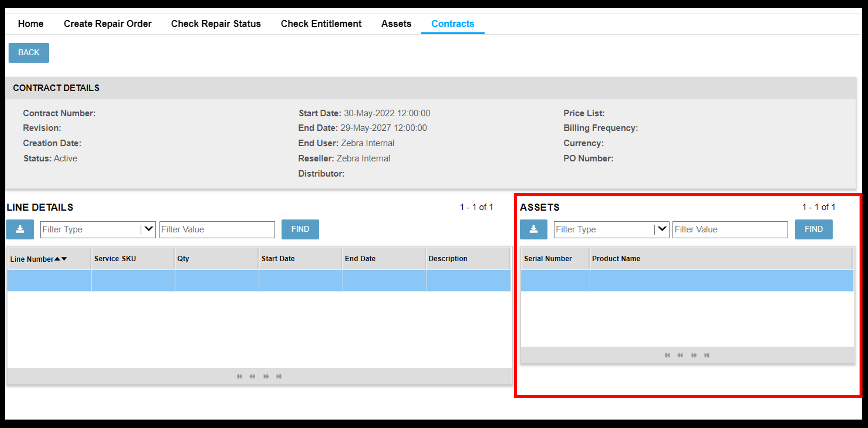
Task: Go to last page in Line Details pager
Action: (x=279, y=376)
